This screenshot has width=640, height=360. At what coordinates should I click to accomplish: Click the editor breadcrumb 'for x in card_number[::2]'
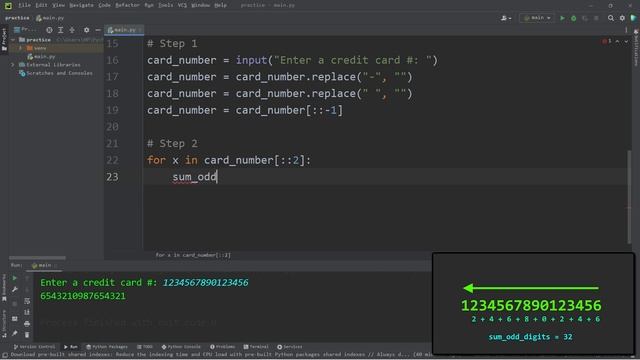[x=193, y=255]
